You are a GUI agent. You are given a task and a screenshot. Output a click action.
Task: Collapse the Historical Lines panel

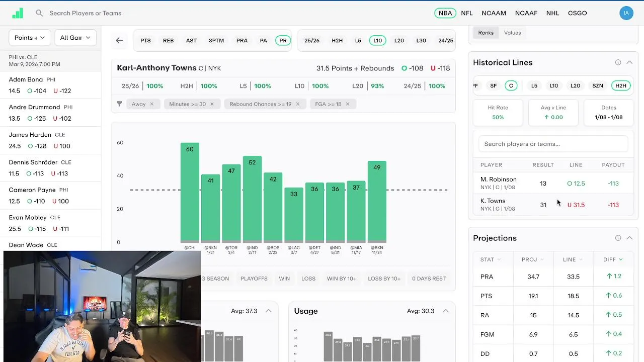point(629,62)
